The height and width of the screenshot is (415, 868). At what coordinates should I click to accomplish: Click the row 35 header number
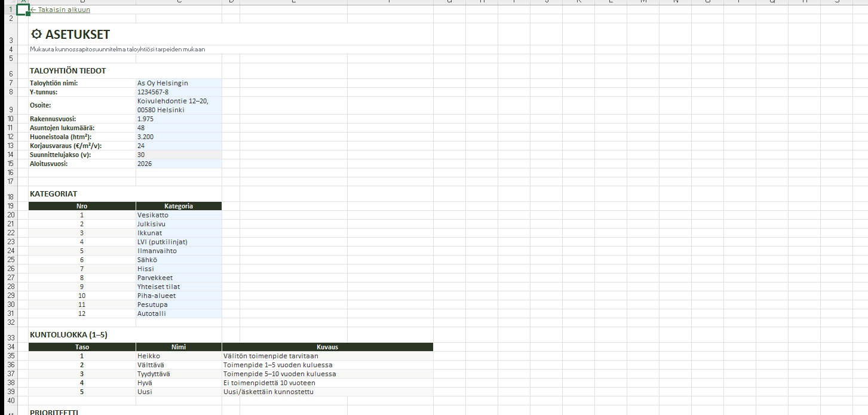[10, 356]
